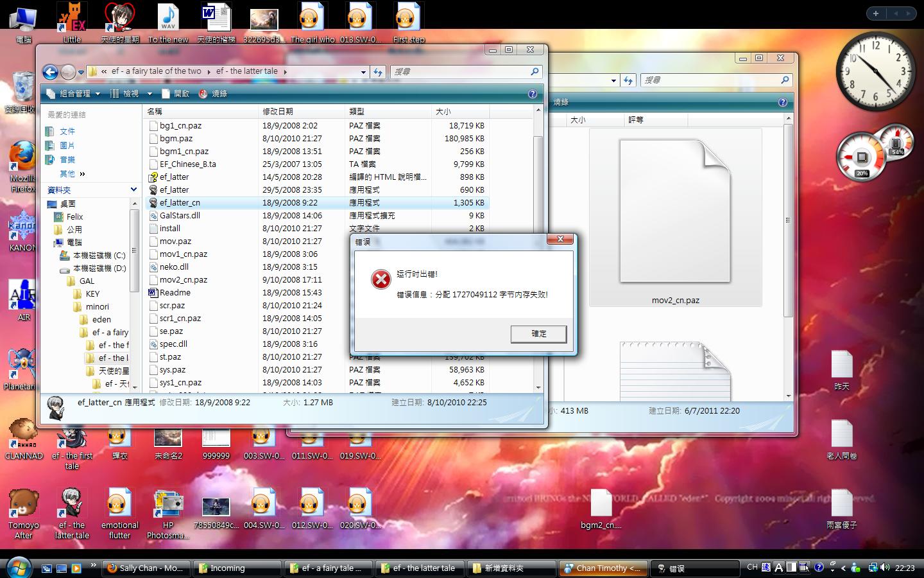The width and height of the screenshot is (924, 578).
Task: Close the 错误 error dialog
Action: coord(560,240)
